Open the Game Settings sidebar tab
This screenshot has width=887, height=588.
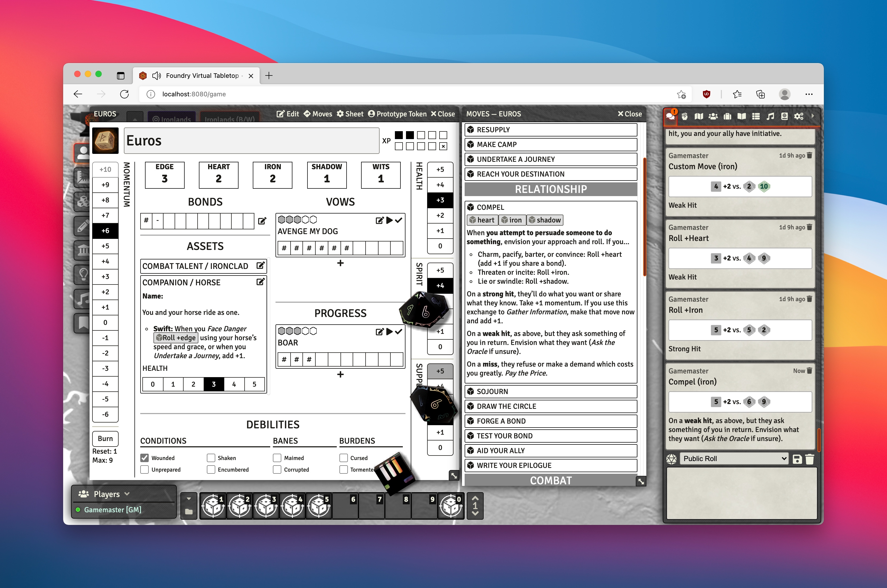[x=799, y=117]
